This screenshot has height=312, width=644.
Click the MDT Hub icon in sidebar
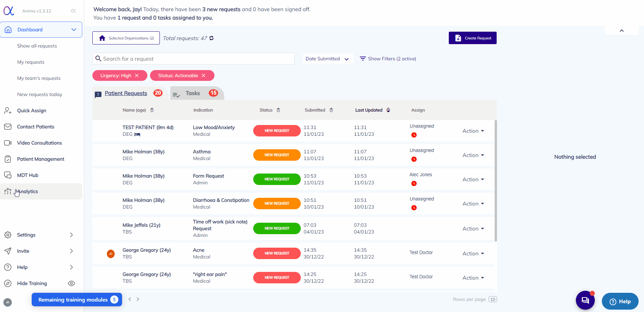point(8,175)
